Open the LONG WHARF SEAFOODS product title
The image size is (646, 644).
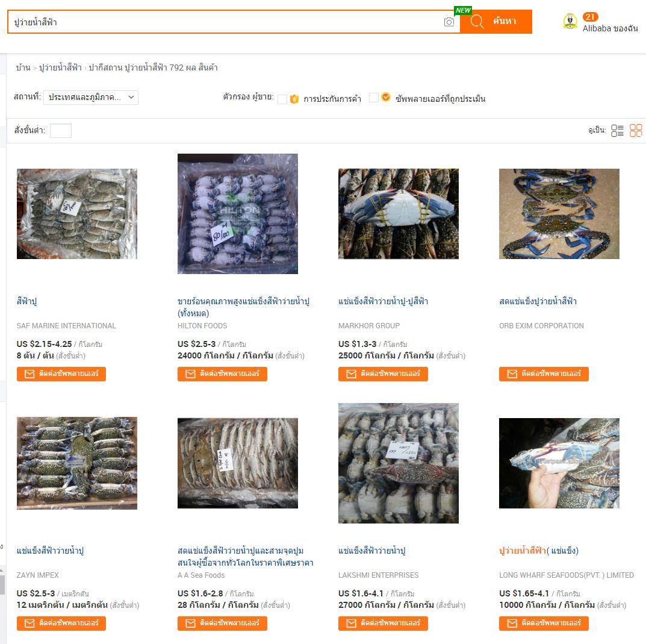click(x=538, y=551)
